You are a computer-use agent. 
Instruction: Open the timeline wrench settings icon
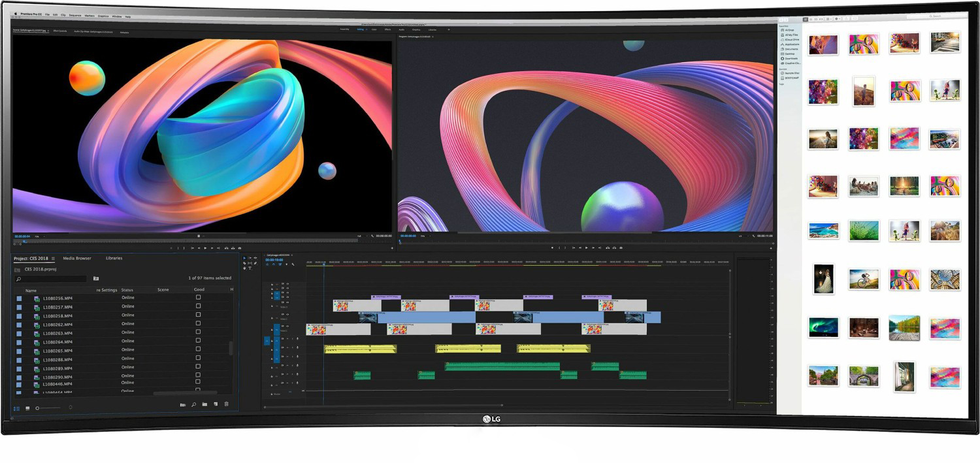pyautogui.click(x=293, y=264)
